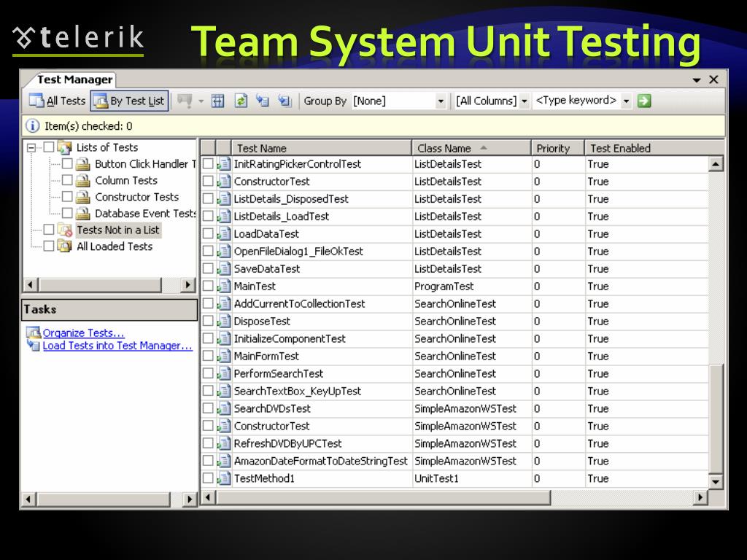Click the Test Enabled column header
Image resolution: width=747 pixels, height=560 pixels.
(654, 148)
